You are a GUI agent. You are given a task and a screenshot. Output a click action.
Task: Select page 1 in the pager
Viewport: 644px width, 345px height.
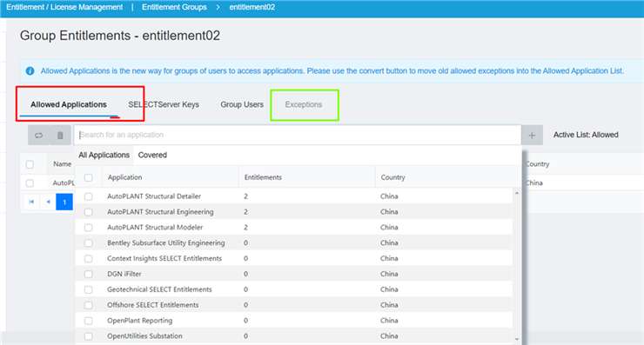pyautogui.click(x=64, y=202)
